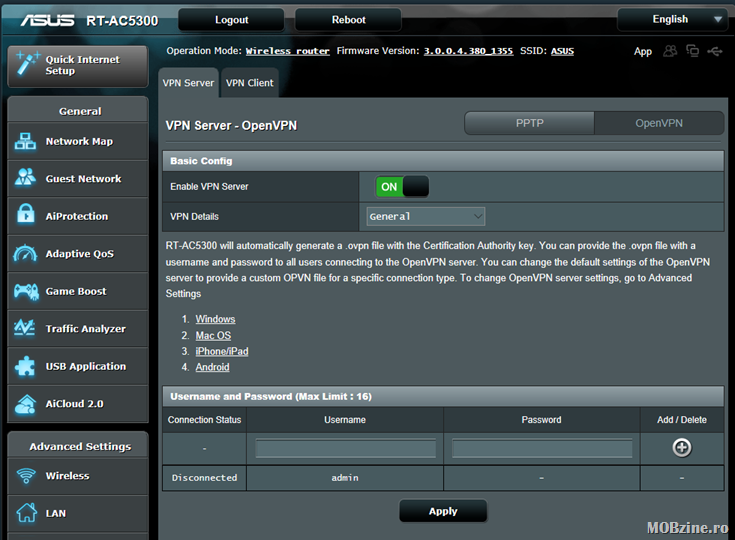Click the Logout button
Screen dimensions: 735x540
coord(232,20)
